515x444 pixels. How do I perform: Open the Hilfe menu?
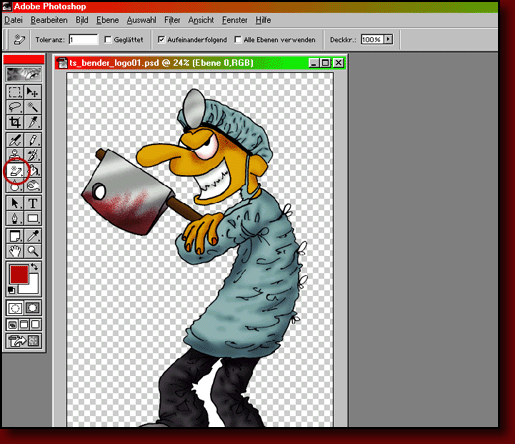tap(263, 20)
